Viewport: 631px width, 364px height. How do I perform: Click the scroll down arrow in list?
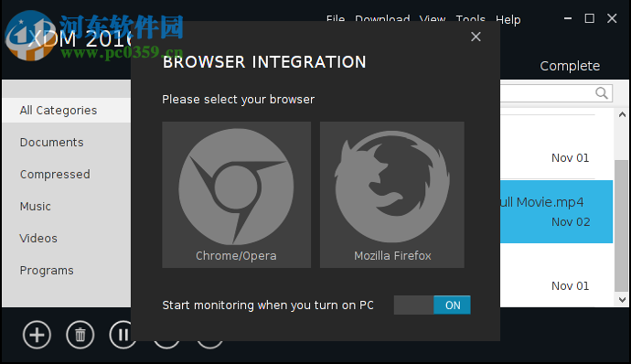point(622,300)
